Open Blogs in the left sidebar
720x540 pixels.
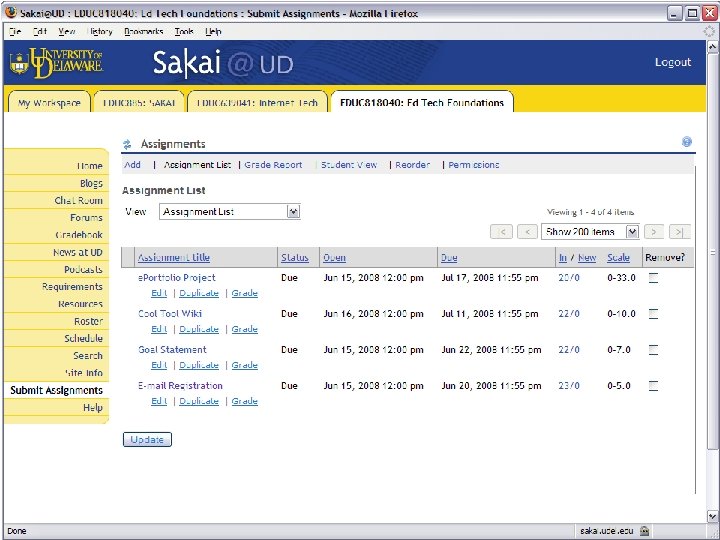[91, 183]
